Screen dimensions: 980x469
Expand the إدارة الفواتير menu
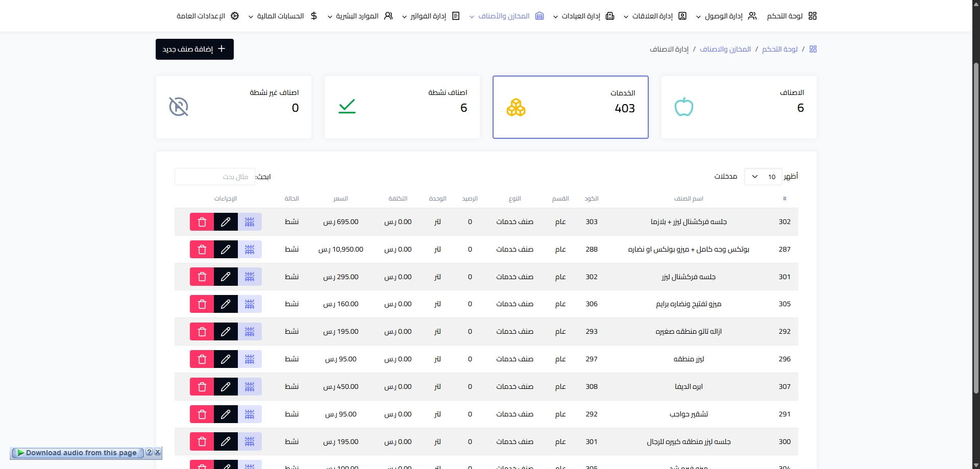click(x=431, y=16)
